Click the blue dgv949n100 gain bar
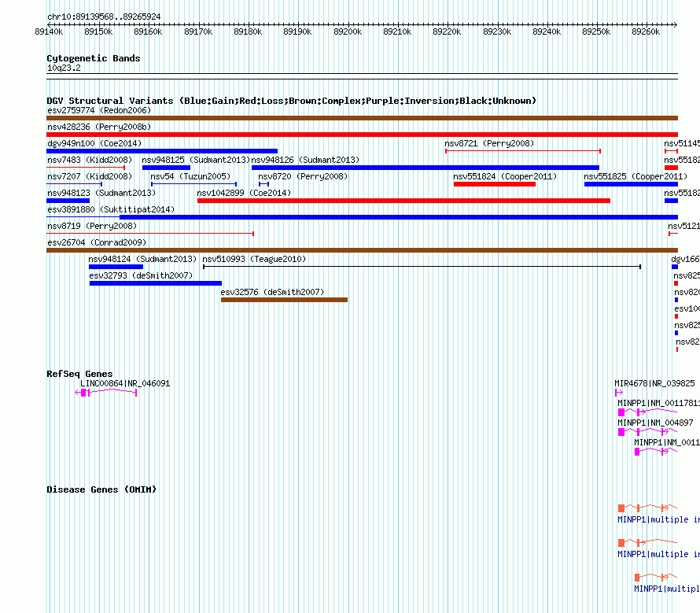700x613 pixels. click(x=162, y=151)
